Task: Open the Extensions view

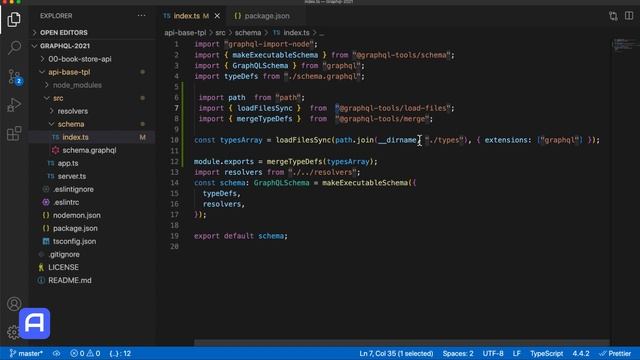Action: pyautogui.click(x=14, y=133)
